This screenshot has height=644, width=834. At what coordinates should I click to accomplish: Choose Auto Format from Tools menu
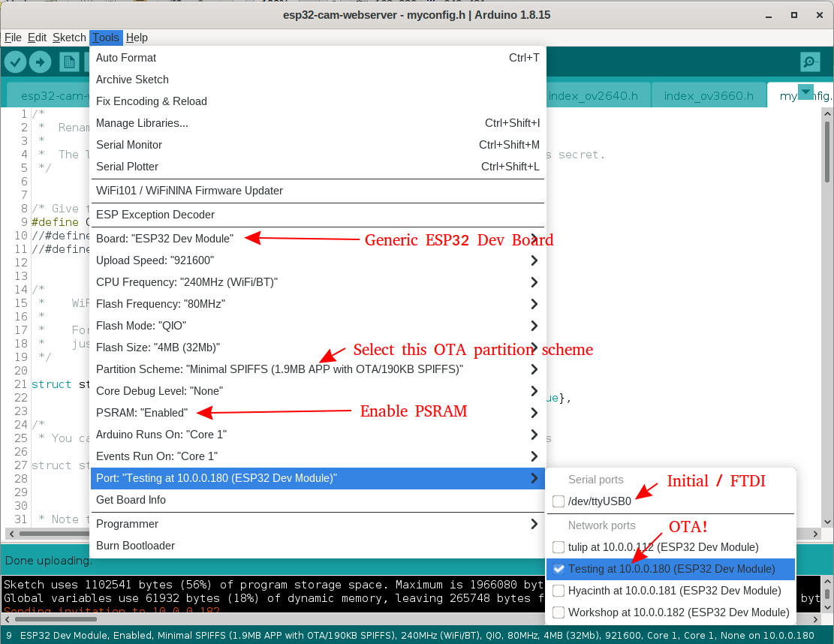pos(318,58)
